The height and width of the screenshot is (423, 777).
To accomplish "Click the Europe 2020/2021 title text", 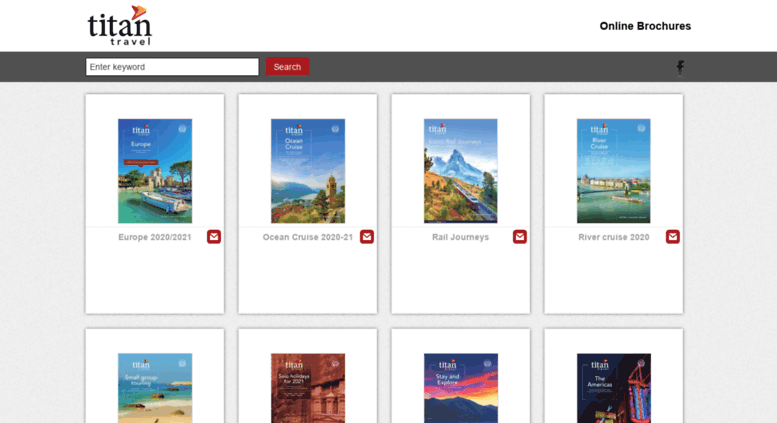I will tap(155, 237).
